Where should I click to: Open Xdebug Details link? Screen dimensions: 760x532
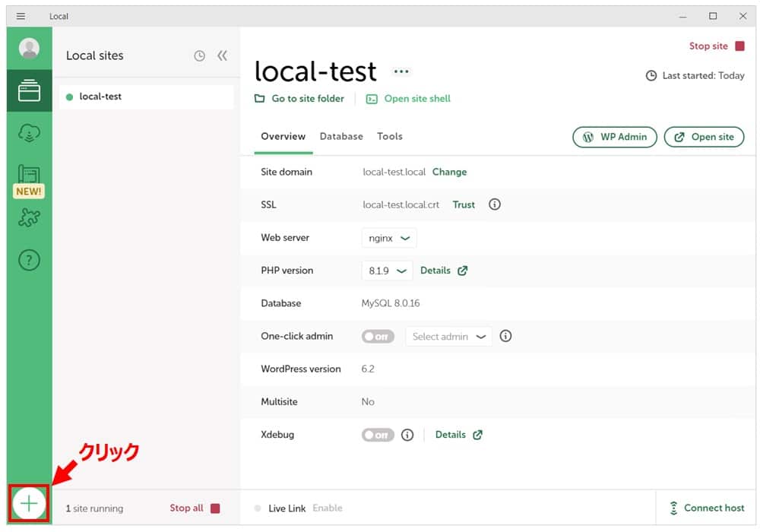click(458, 435)
